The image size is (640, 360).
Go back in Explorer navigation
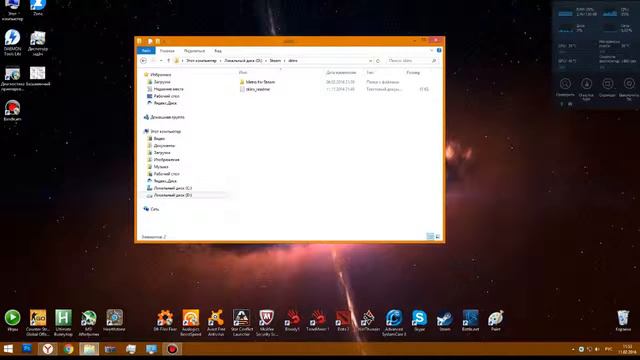[x=143, y=60]
